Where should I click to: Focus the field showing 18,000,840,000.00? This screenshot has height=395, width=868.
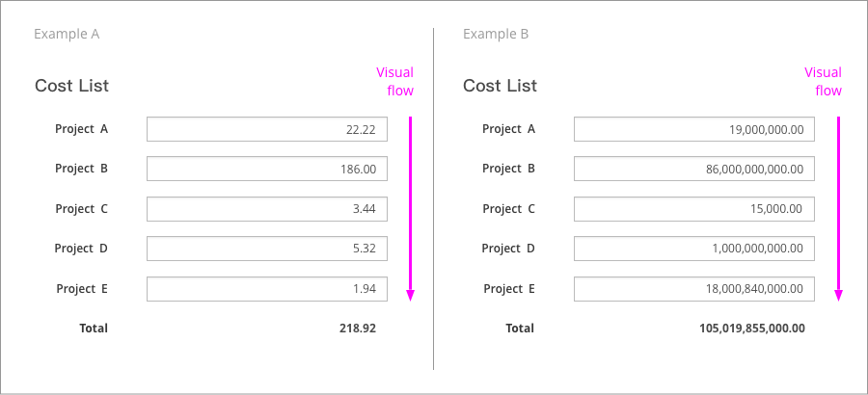[x=694, y=289]
